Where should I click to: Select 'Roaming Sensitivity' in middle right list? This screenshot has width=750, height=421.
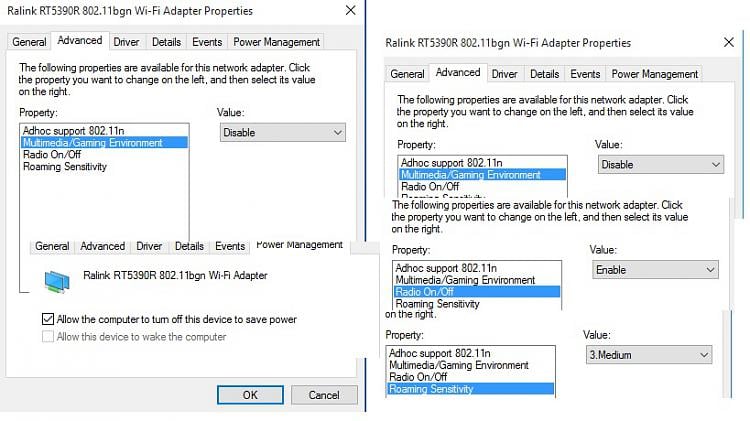477,304
